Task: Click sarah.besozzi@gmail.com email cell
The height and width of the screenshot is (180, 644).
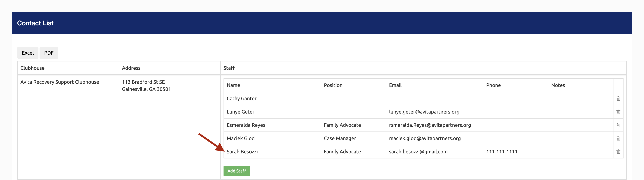Action: [x=418, y=152]
